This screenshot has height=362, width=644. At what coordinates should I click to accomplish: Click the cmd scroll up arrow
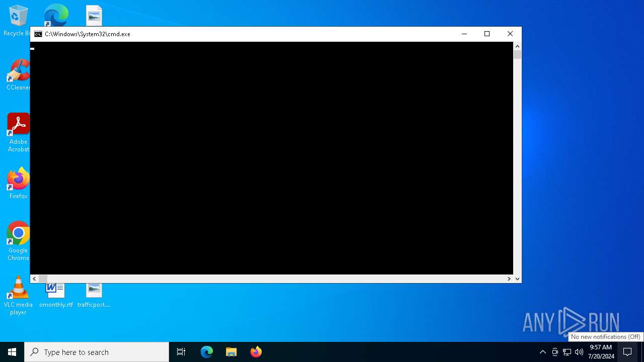(x=517, y=46)
